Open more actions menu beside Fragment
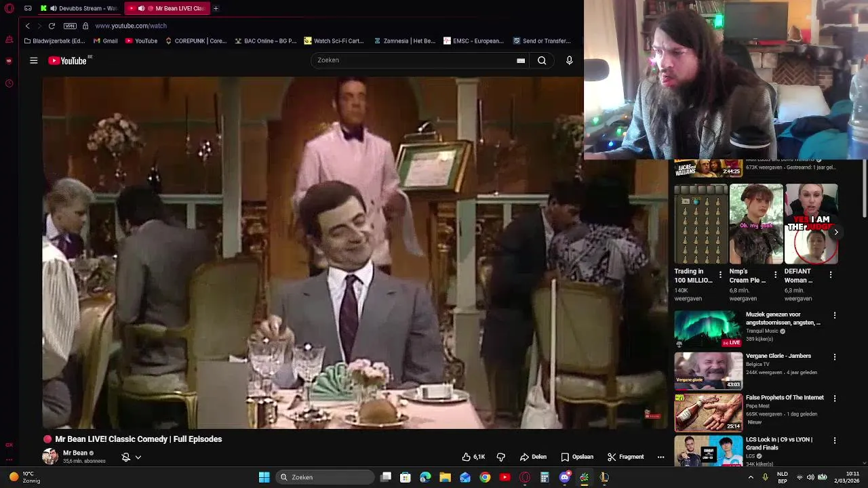Screen dimensions: 868x488 click(660, 457)
